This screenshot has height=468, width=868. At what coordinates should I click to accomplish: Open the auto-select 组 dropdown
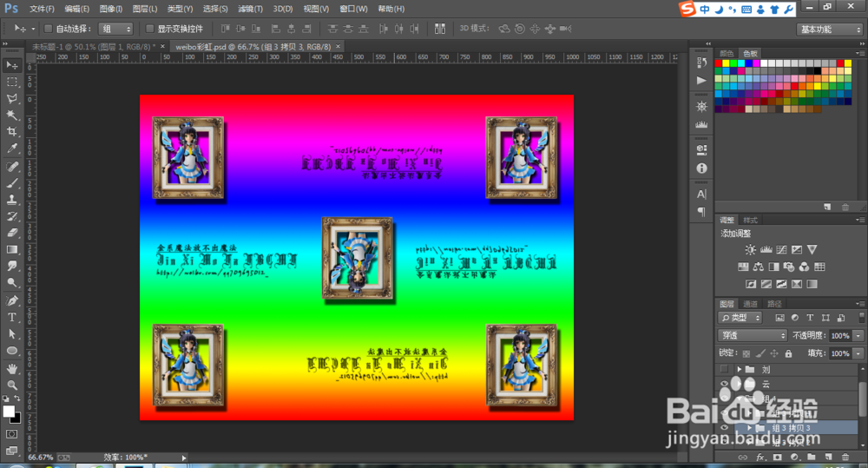point(115,29)
